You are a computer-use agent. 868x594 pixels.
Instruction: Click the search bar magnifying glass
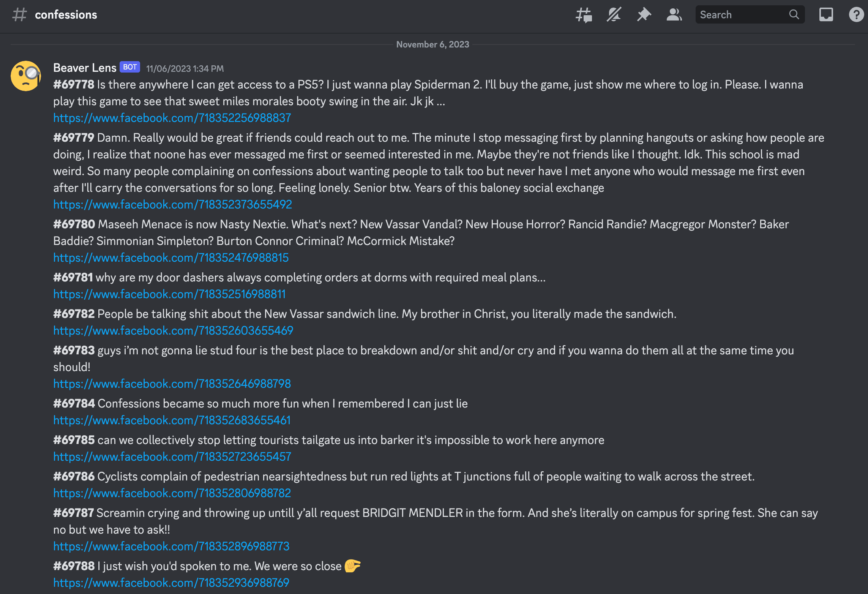792,15
